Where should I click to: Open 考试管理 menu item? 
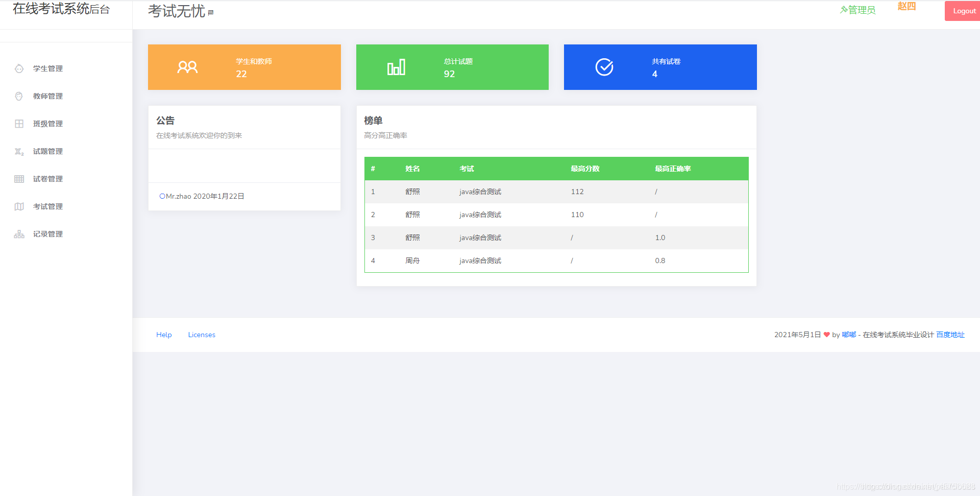pyautogui.click(x=48, y=206)
